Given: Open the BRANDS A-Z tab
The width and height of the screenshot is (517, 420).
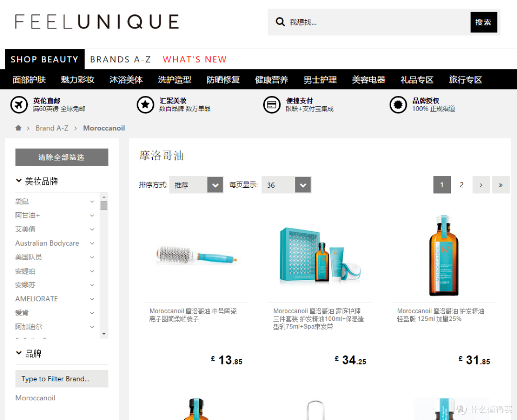Looking at the screenshot, I should tap(120, 59).
